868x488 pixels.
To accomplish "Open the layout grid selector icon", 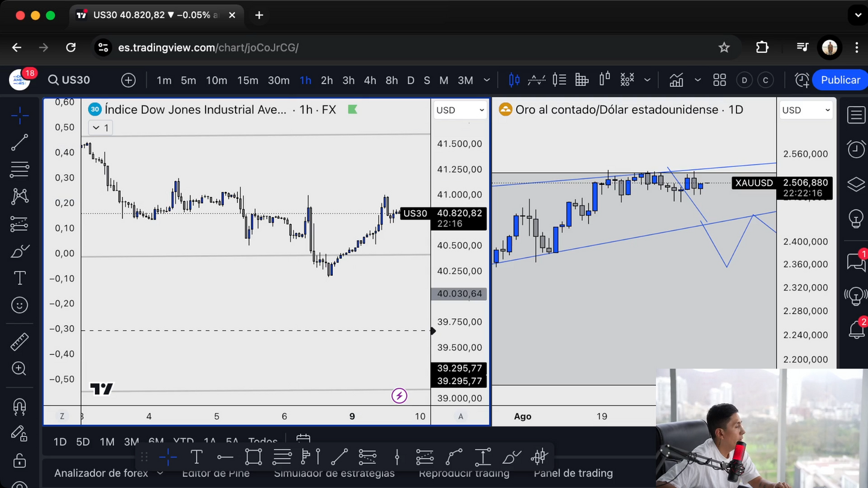I will pos(719,80).
